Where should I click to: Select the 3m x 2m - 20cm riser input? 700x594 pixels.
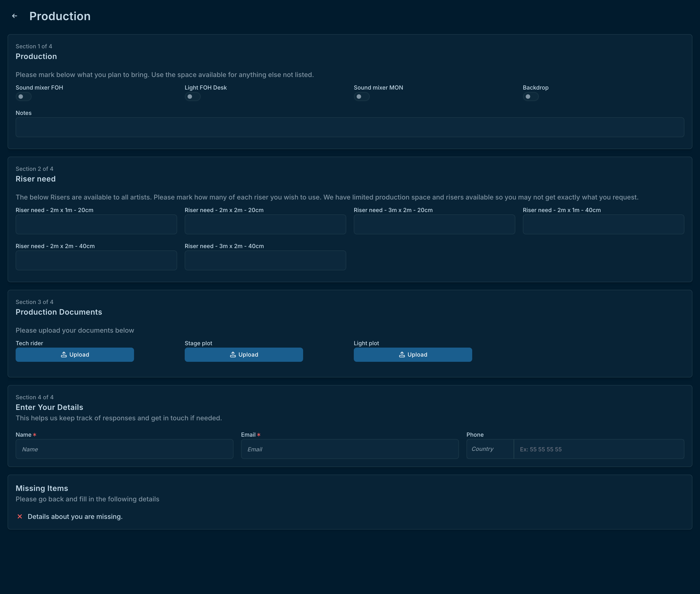434,224
